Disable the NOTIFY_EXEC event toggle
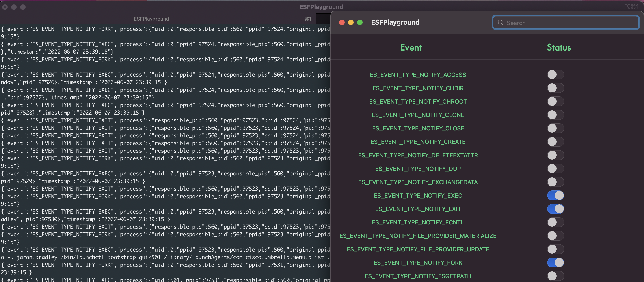644x282 pixels. click(555, 195)
